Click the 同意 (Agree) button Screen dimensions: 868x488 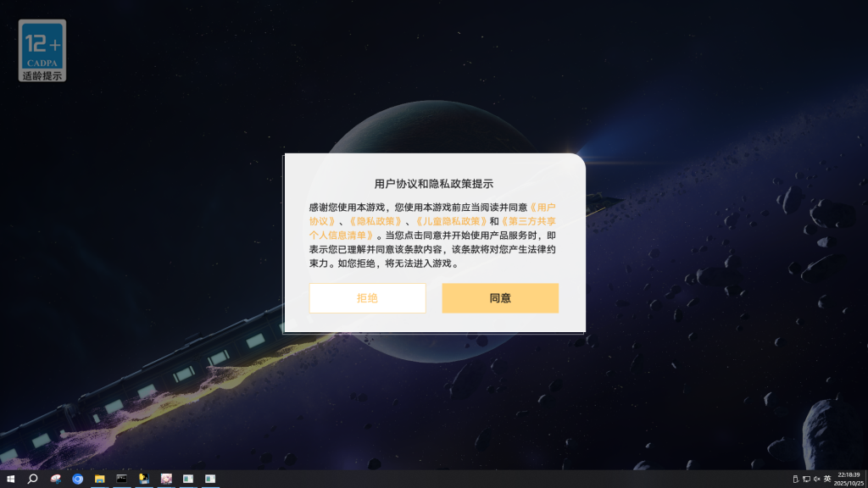point(500,298)
